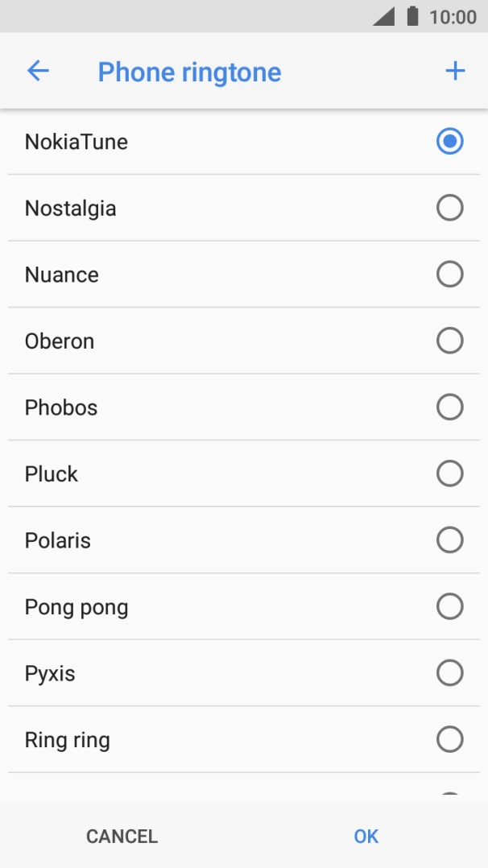Choose the Nuance ringtone

pos(449,274)
